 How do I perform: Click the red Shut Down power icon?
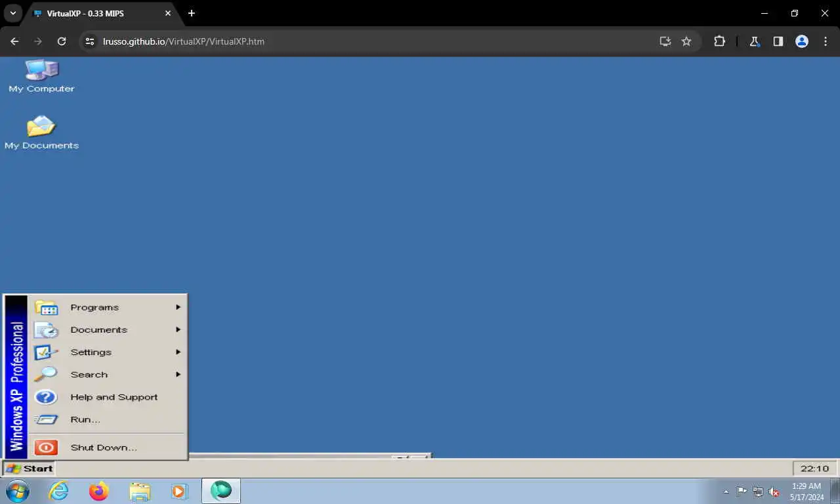[x=46, y=448]
